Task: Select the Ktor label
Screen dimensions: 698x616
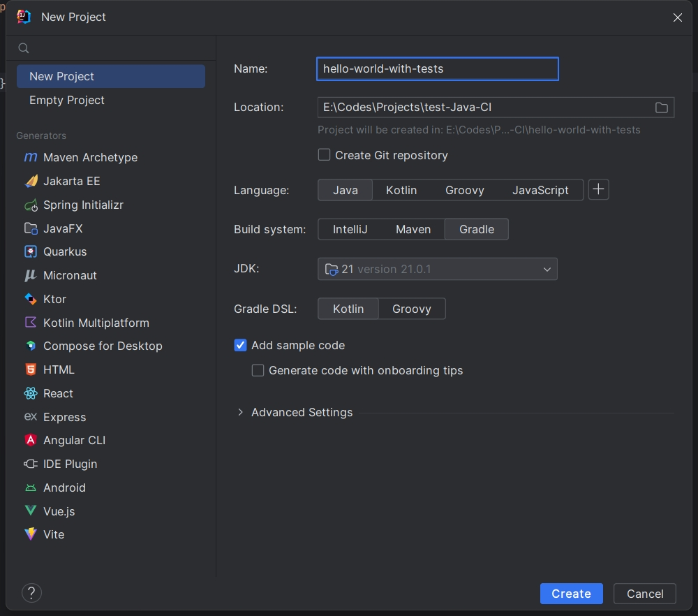Action: 54,299
